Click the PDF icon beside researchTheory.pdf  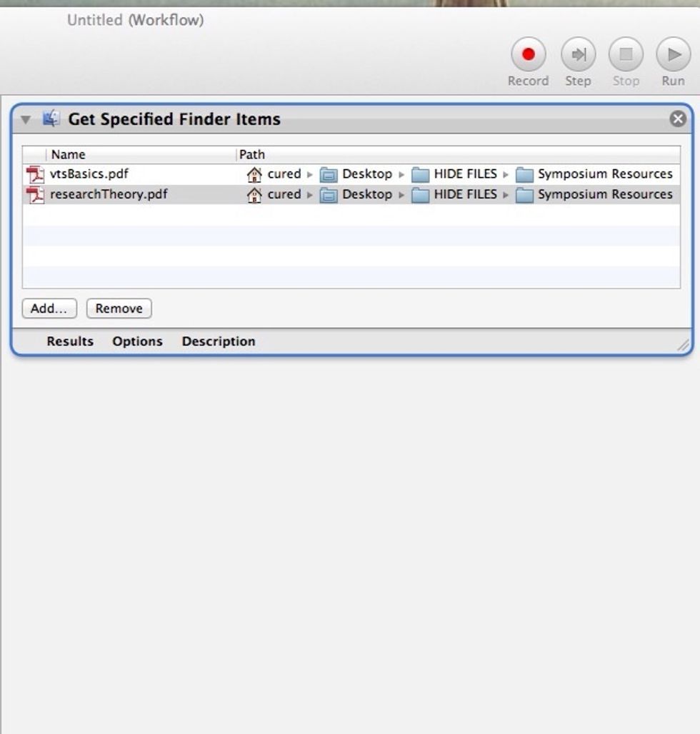35,195
